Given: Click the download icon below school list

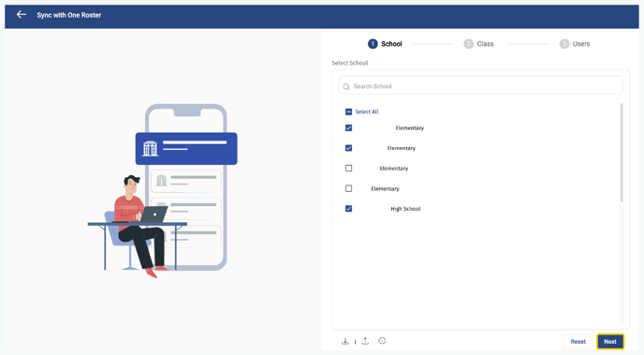Looking at the screenshot, I should (345, 341).
